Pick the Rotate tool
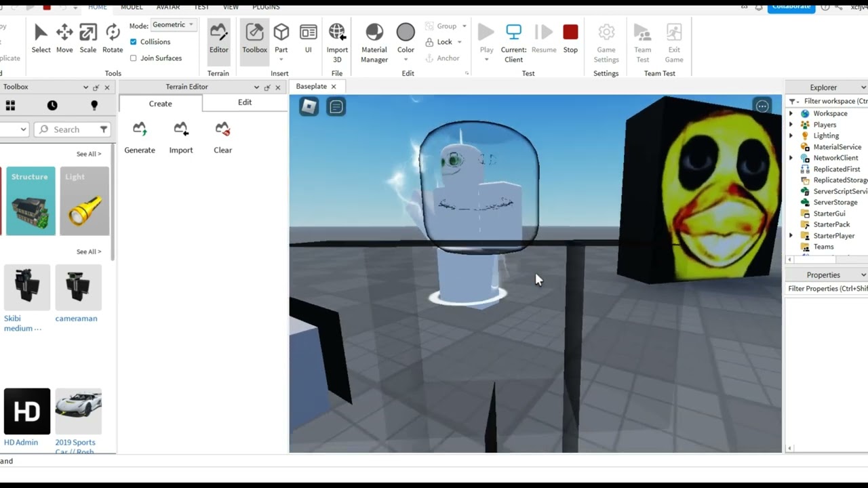Viewport: 868px width, 488px height. click(113, 39)
